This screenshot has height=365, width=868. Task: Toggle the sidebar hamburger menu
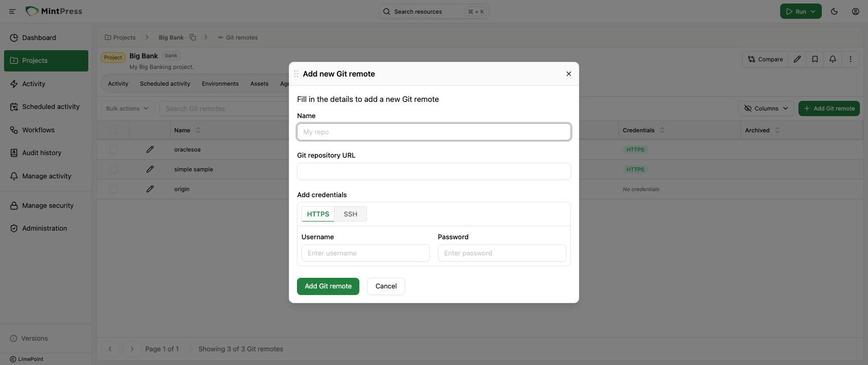coord(12,11)
